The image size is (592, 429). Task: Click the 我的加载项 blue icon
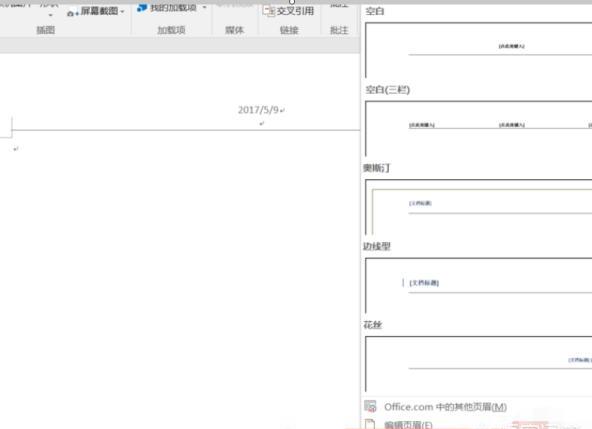click(142, 8)
